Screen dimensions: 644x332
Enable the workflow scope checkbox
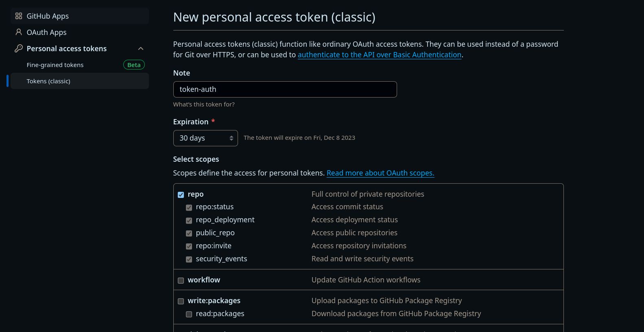[181, 280]
